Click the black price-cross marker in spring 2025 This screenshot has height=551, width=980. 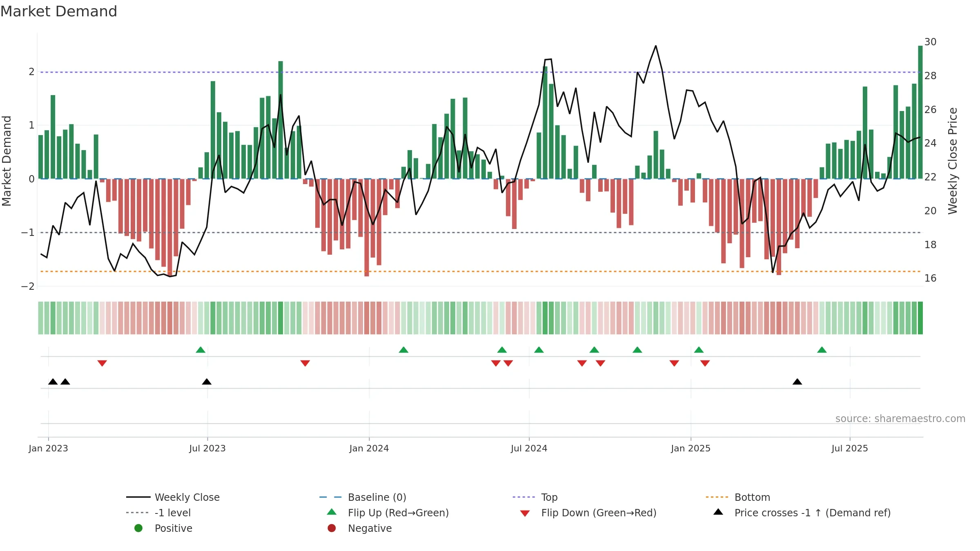point(797,382)
